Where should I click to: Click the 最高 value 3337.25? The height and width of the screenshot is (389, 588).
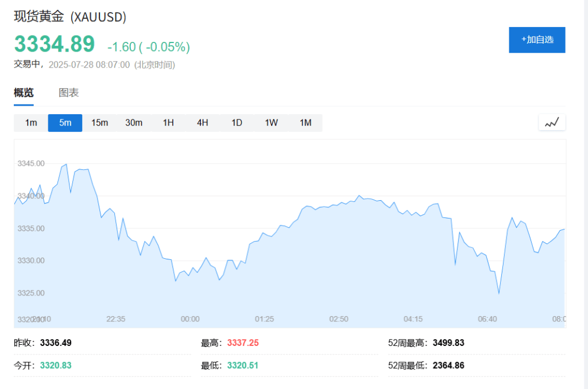point(243,343)
